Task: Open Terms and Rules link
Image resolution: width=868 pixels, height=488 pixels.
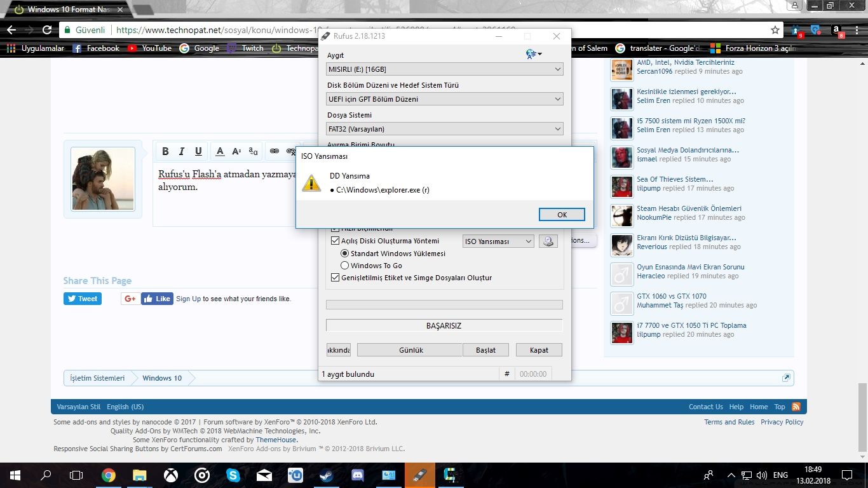Action: pyautogui.click(x=729, y=422)
